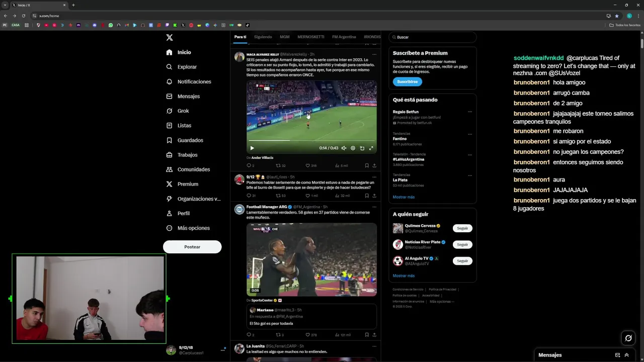This screenshot has height=362, width=644.
Task: Open more options on Maca Alvarez Kelly post
Action: 374,54
